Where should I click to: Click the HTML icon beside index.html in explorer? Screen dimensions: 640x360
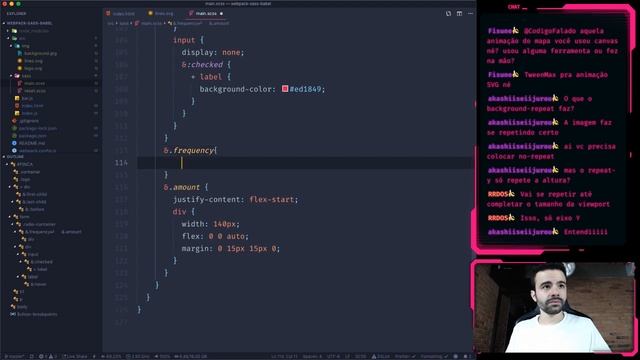(17, 106)
